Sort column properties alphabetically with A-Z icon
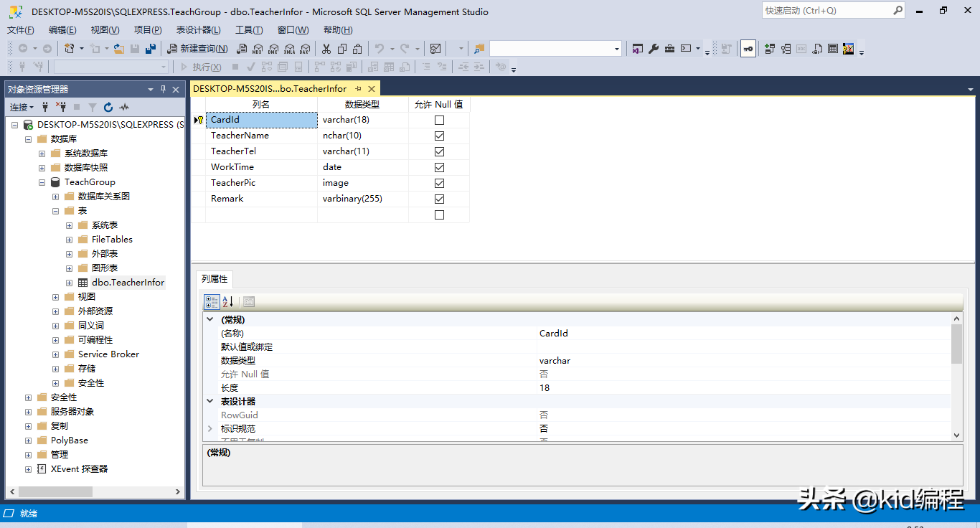Image resolution: width=980 pixels, height=528 pixels. coord(228,301)
